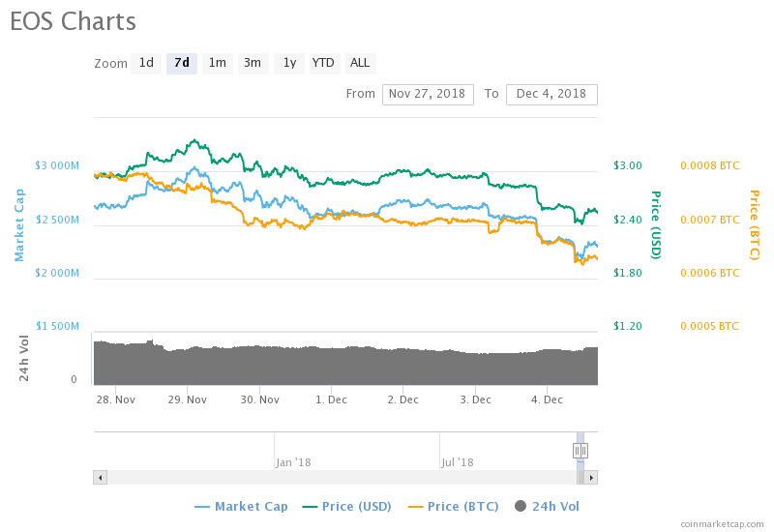The width and height of the screenshot is (774, 532).
Task: Select the 1d zoom range
Action: [146, 63]
